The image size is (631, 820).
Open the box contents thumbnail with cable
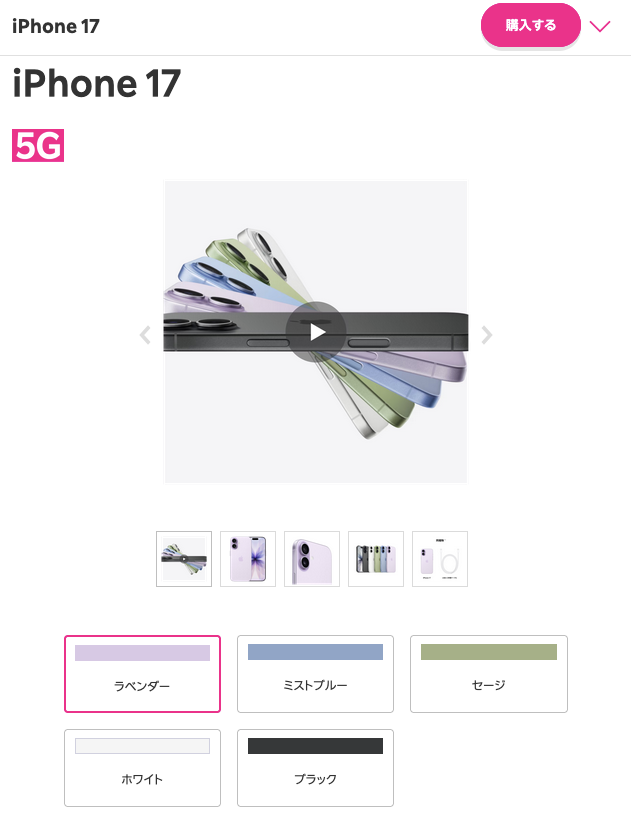[440, 559]
